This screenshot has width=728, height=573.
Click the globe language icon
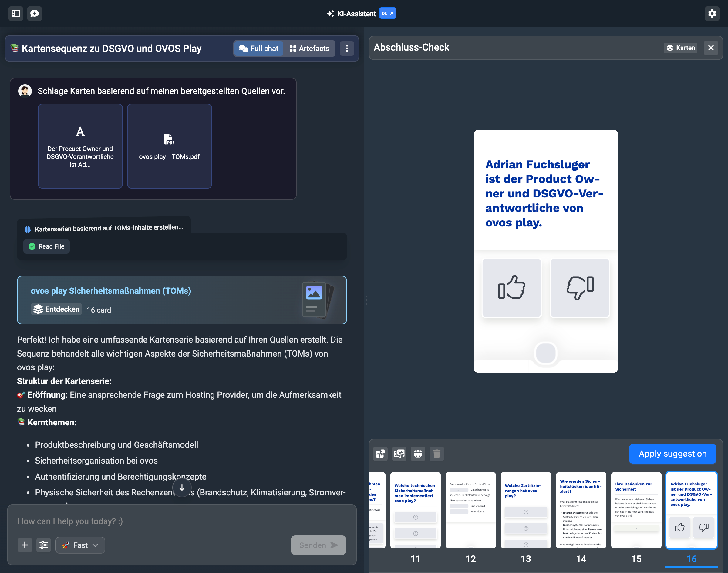418,454
